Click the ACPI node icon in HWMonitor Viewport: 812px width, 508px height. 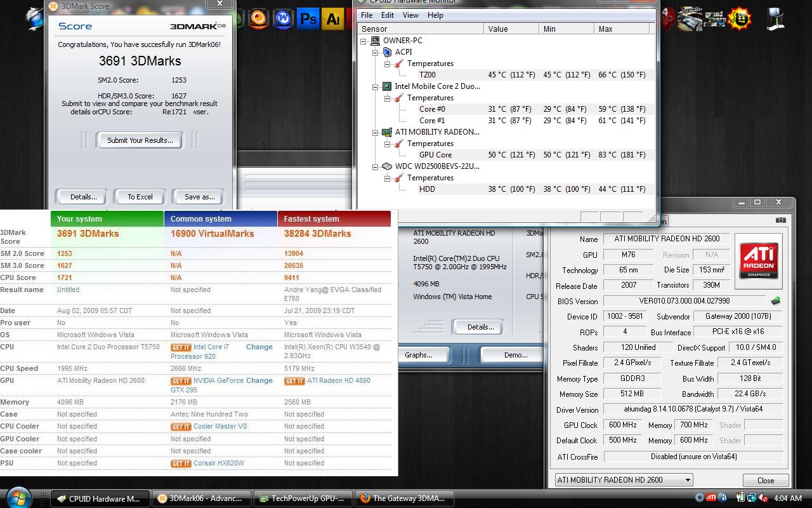(x=387, y=51)
